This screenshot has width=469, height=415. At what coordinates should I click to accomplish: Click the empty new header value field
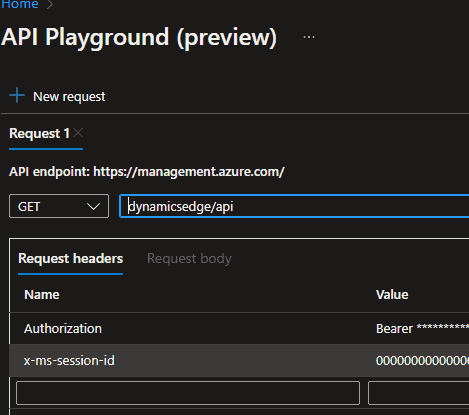(419, 393)
